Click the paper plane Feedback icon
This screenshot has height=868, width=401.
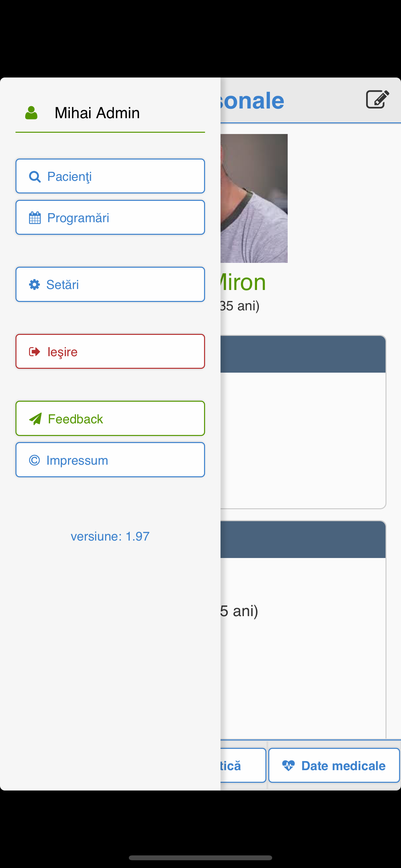click(x=36, y=419)
